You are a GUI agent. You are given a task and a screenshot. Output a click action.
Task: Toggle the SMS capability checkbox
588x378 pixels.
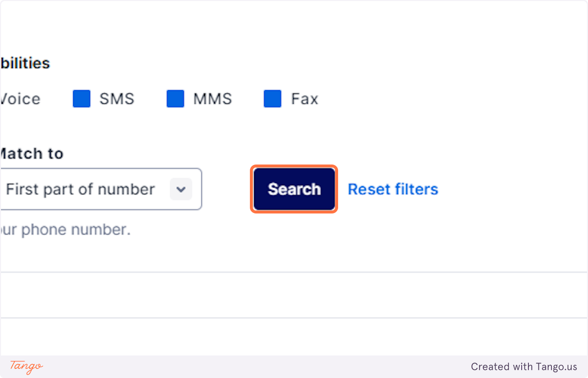pyautogui.click(x=82, y=99)
